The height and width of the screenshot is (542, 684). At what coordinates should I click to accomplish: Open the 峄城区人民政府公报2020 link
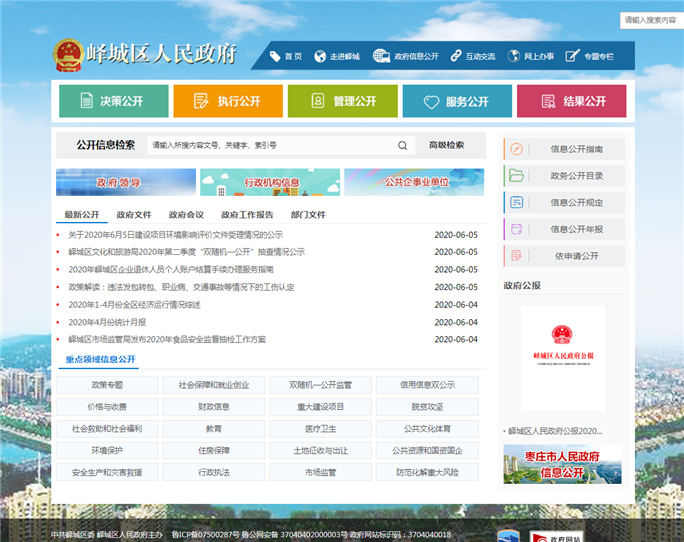click(x=555, y=431)
